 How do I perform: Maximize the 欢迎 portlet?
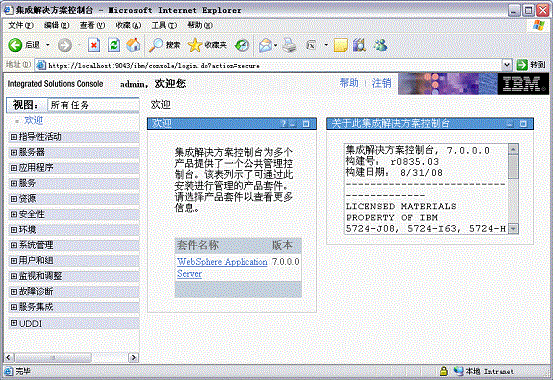306,124
